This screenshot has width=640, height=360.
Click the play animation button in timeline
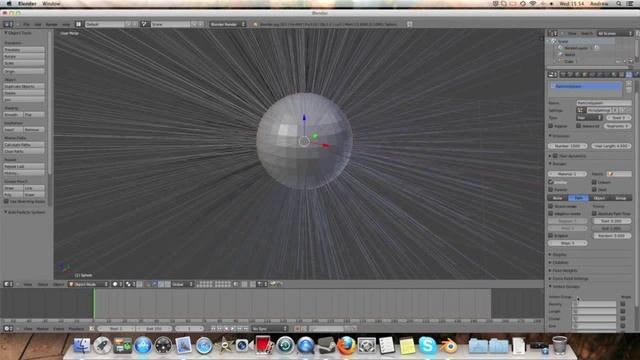point(233,329)
